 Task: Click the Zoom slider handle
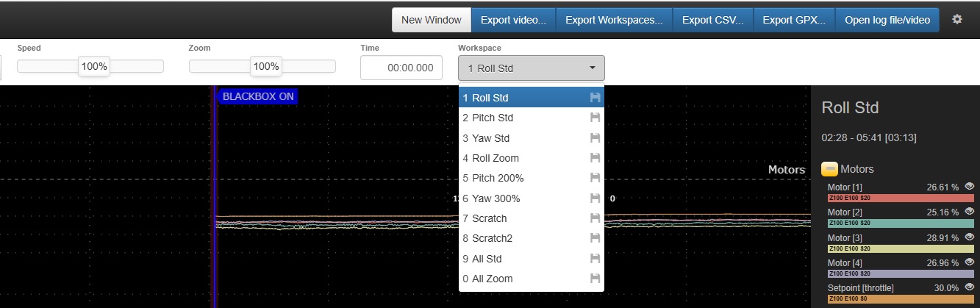click(x=265, y=66)
